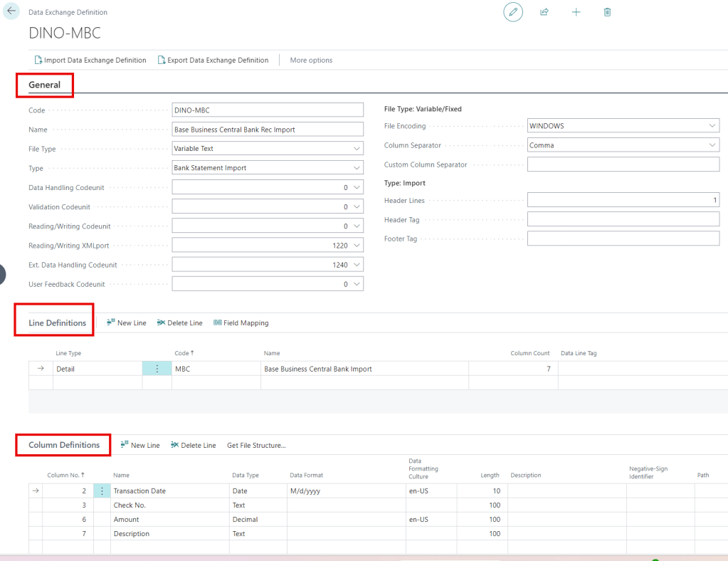Open the File Encoding dropdown showing WINDOWS
This screenshot has width=728, height=561.
point(712,125)
